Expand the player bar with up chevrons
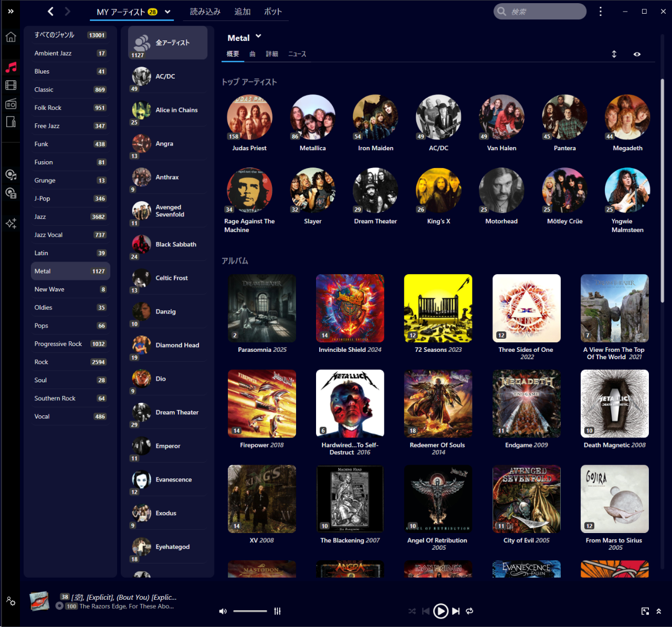672x627 pixels. (659, 611)
